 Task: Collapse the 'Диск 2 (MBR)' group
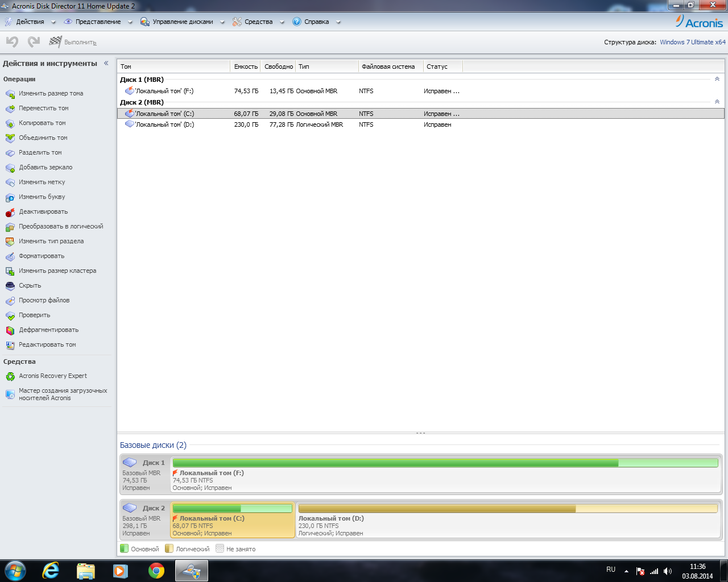click(x=717, y=102)
